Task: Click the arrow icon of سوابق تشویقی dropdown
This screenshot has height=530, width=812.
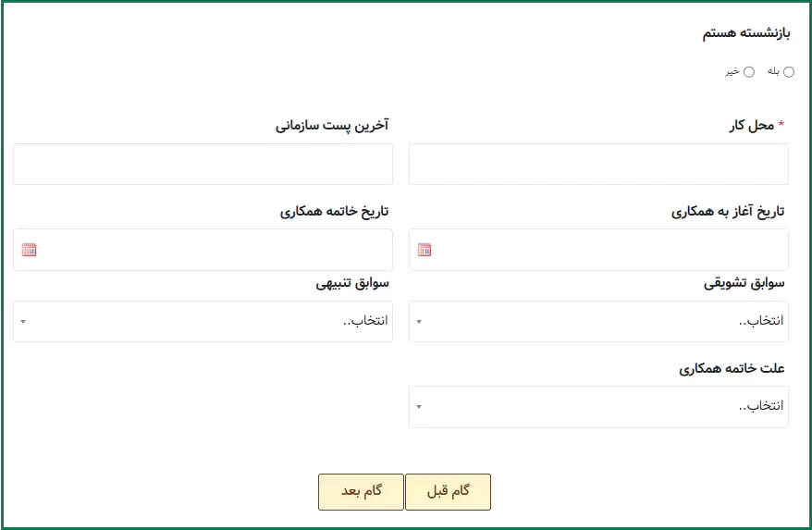Action: tap(418, 322)
